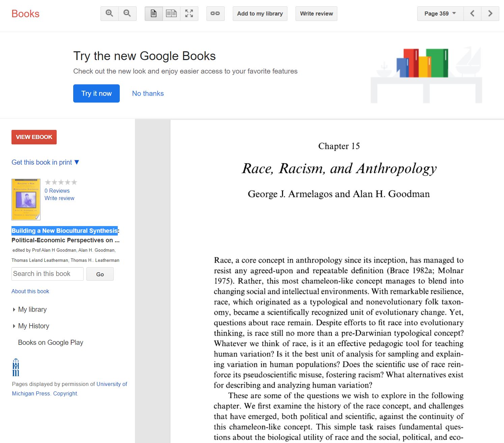Go to the previous page arrow
The image size is (504, 443).
pyautogui.click(x=472, y=13)
